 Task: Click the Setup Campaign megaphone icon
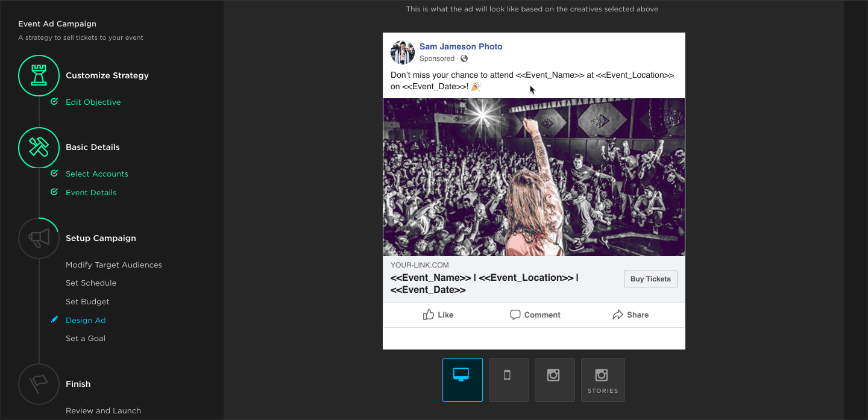[x=39, y=238]
